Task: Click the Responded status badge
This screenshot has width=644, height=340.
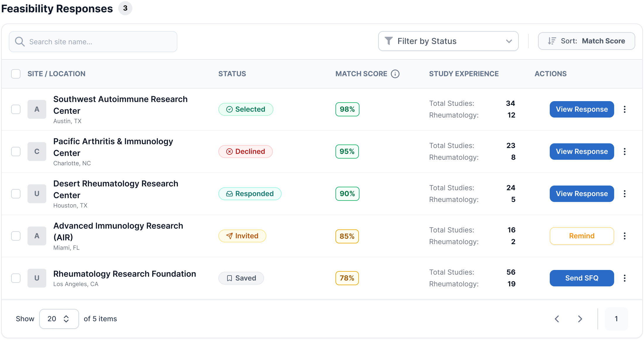Action: (x=250, y=194)
